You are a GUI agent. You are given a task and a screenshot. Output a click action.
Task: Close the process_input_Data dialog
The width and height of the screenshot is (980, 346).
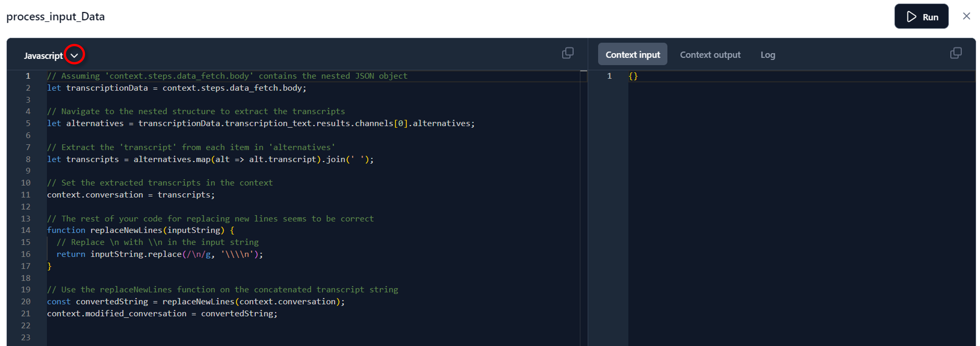pyautogui.click(x=966, y=16)
